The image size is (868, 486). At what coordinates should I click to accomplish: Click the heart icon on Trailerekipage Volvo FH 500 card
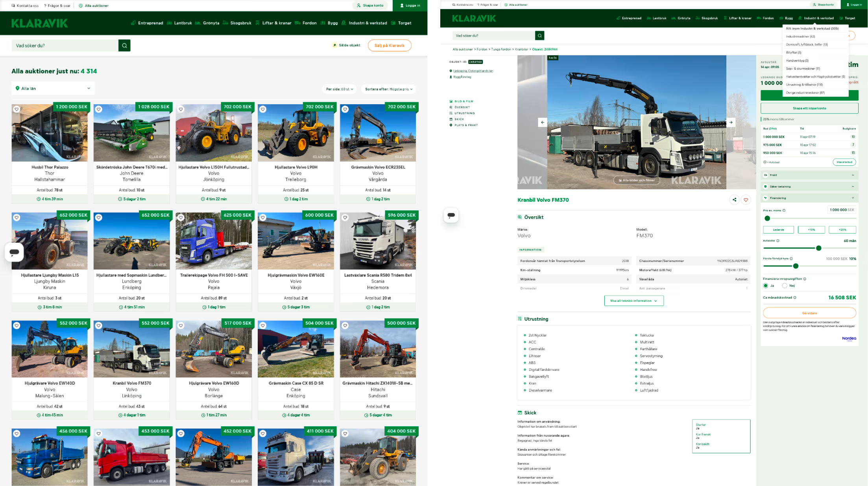pyautogui.click(x=181, y=217)
